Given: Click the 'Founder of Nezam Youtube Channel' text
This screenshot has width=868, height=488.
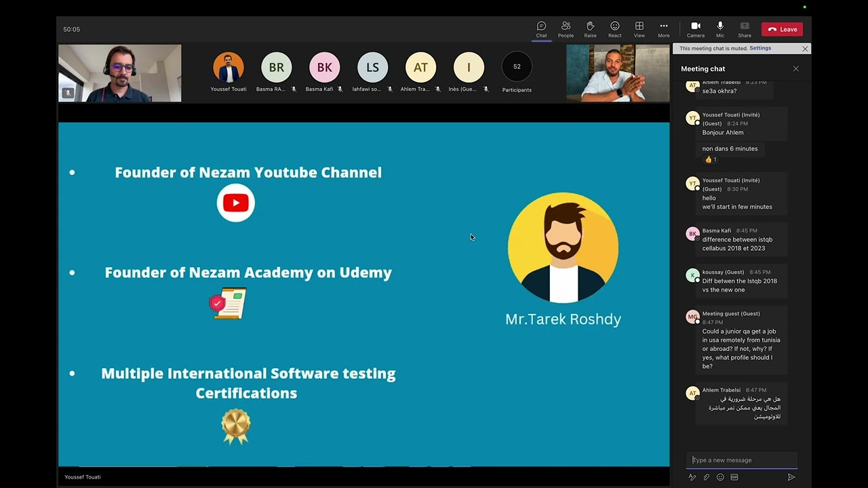Looking at the screenshot, I should click(248, 172).
